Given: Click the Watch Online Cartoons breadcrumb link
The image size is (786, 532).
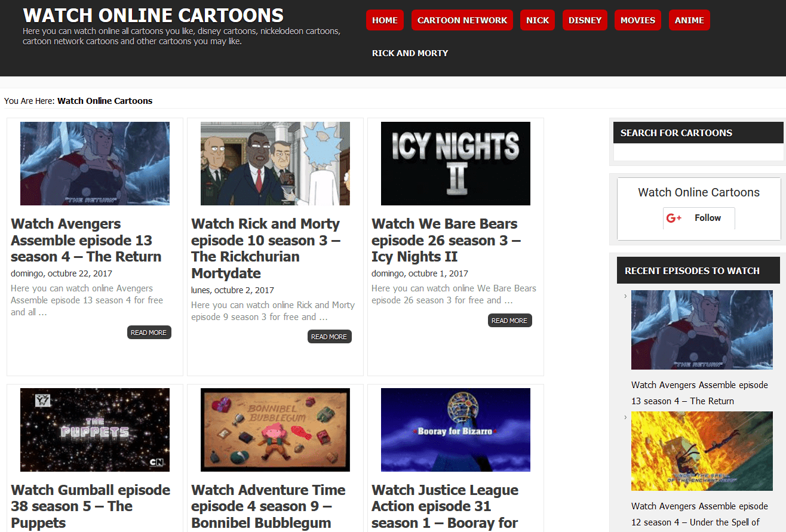Looking at the screenshot, I should click(105, 101).
